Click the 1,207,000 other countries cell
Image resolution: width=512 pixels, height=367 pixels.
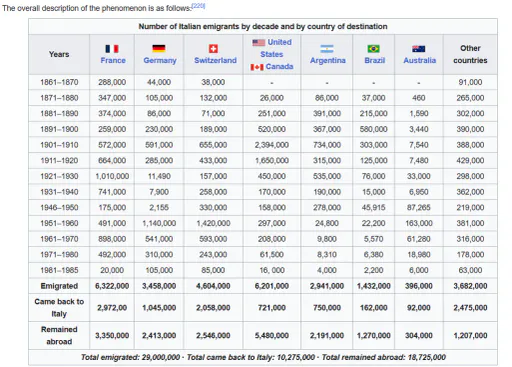click(x=470, y=335)
